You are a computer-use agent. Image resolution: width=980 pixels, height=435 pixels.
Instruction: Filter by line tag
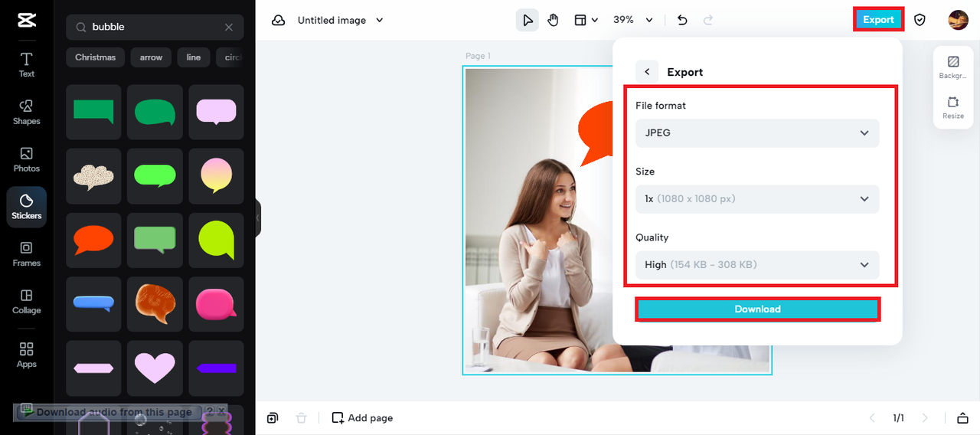[194, 57]
